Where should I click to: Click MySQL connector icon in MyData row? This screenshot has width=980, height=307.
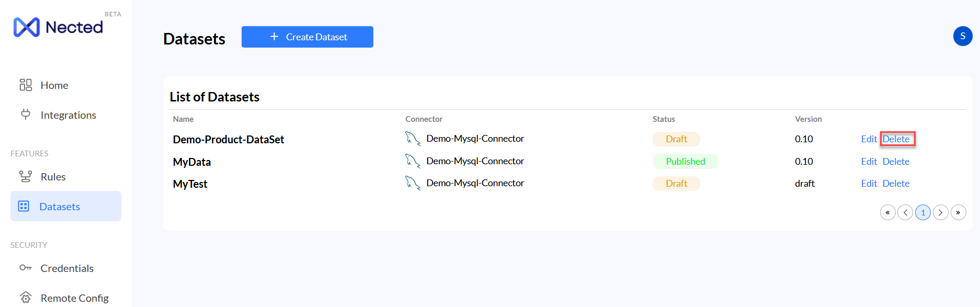click(x=413, y=161)
